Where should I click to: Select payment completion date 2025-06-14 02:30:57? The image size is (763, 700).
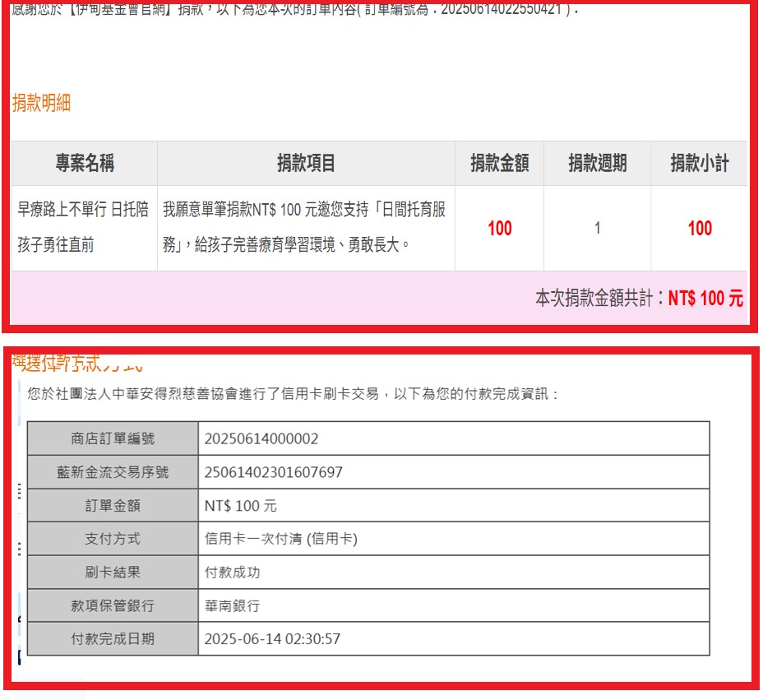(x=272, y=638)
